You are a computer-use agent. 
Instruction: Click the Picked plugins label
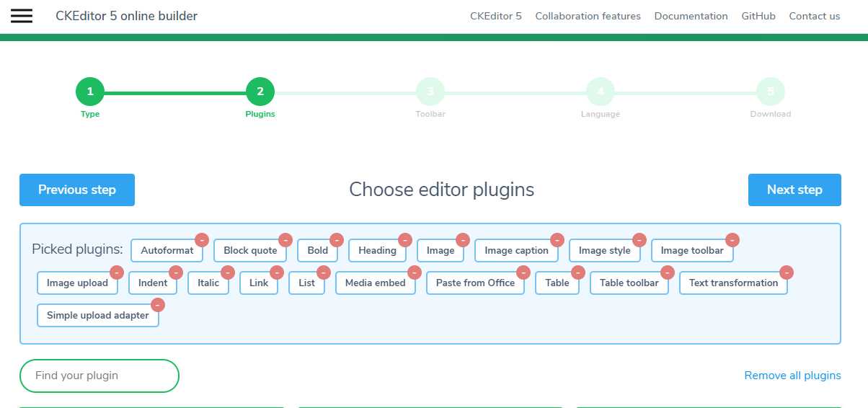78,249
